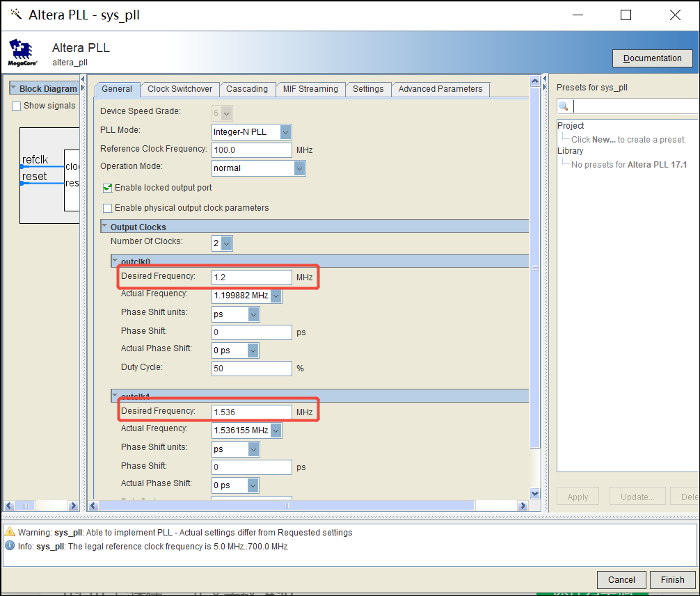Viewport: 700px width, 596px height.
Task: Enable the Show signals checkbox
Action: pos(17,106)
